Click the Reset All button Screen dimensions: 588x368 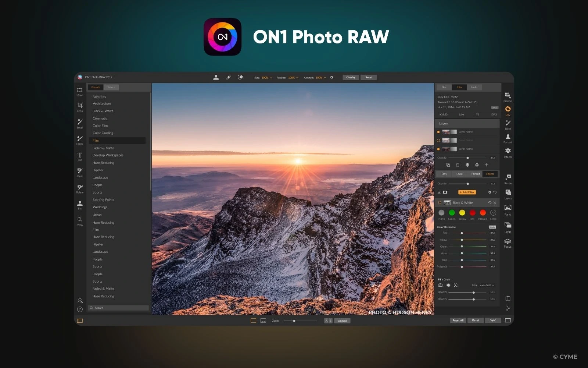tap(458, 320)
